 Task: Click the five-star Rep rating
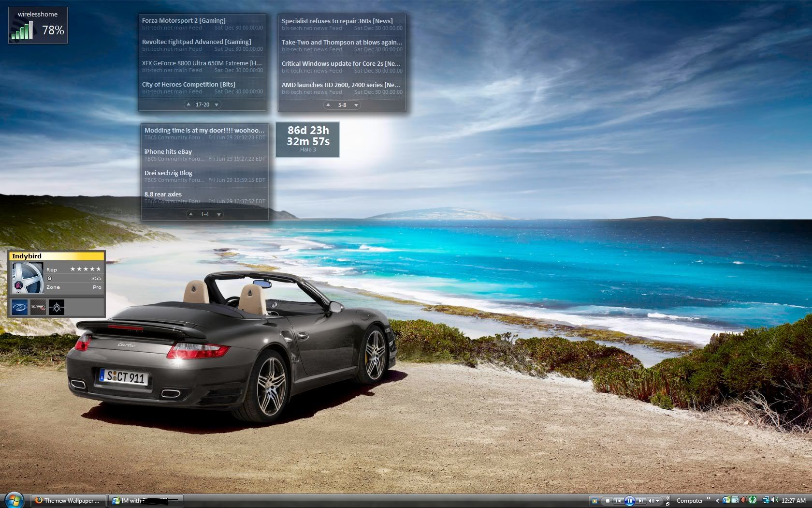[x=86, y=269]
